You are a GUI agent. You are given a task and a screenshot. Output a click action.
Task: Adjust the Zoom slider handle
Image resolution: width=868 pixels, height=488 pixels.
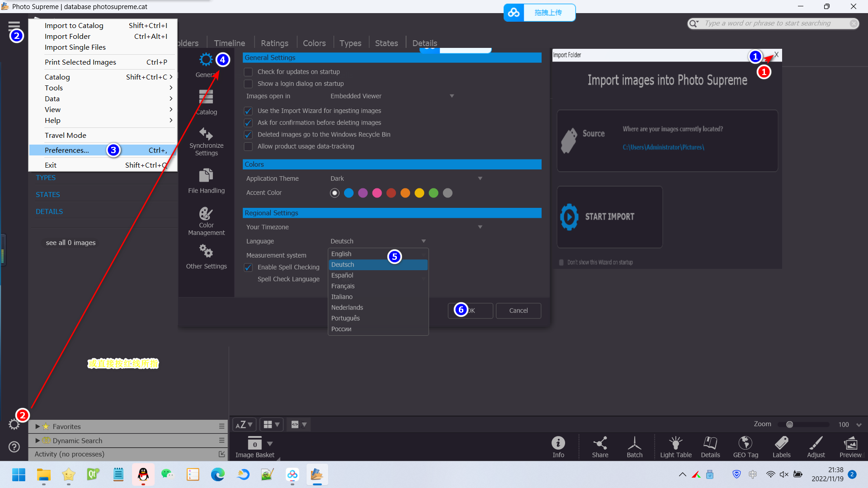789,425
